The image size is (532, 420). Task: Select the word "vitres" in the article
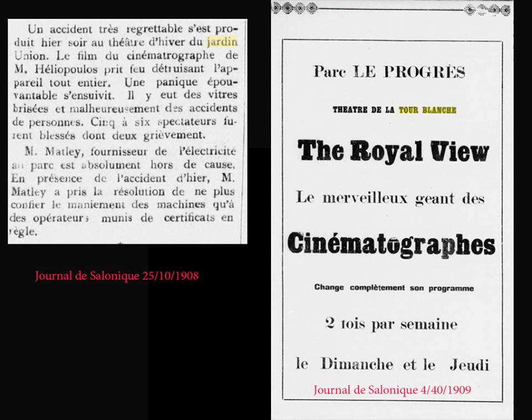pos(223,95)
